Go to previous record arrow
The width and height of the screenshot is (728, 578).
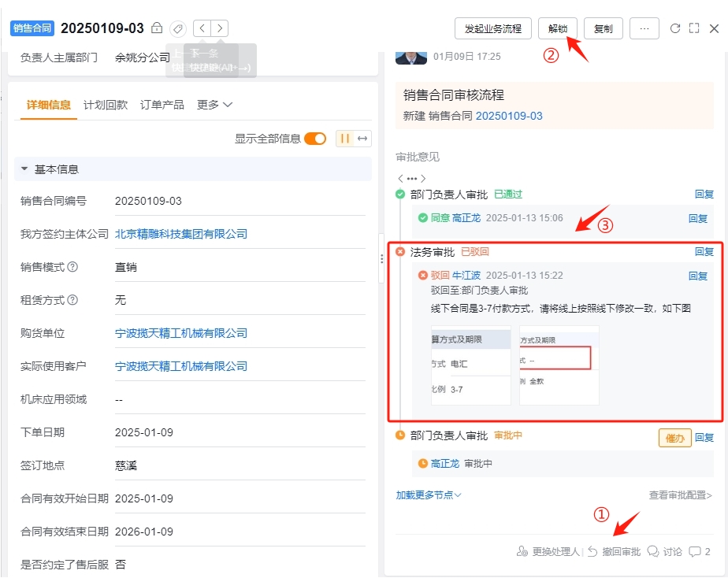pos(202,28)
